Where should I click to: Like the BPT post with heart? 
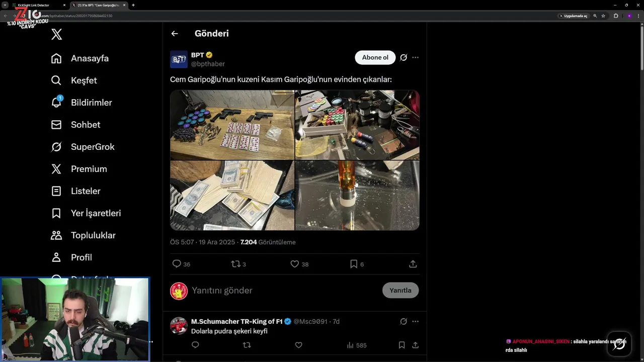295,264
